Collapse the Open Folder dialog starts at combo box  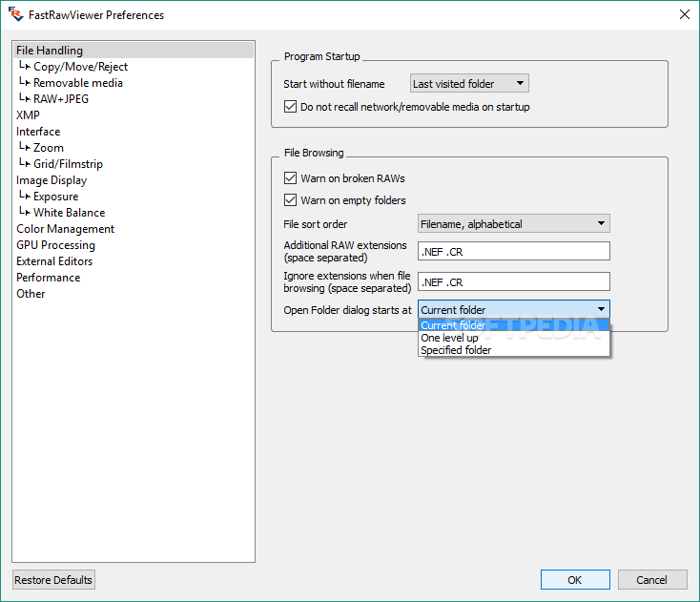[514, 309]
